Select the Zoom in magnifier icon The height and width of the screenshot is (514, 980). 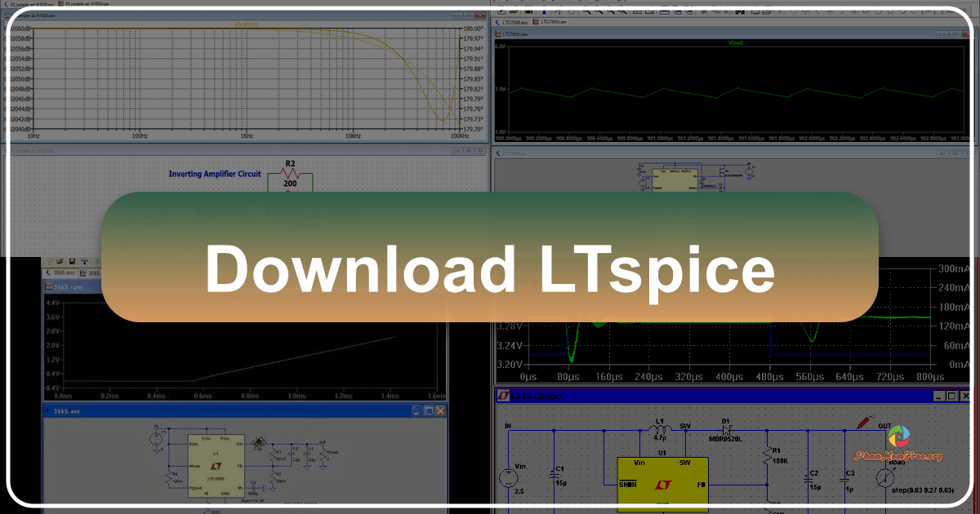click(586, 11)
